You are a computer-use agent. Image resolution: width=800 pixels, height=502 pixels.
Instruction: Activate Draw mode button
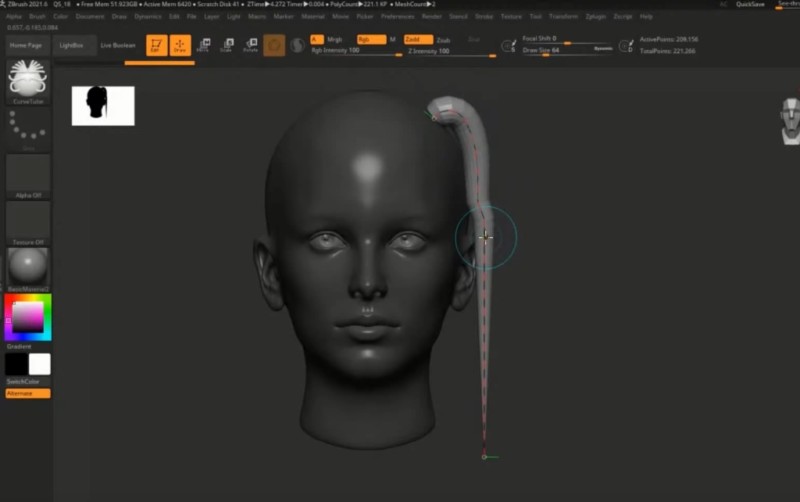pyautogui.click(x=180, y=45)
